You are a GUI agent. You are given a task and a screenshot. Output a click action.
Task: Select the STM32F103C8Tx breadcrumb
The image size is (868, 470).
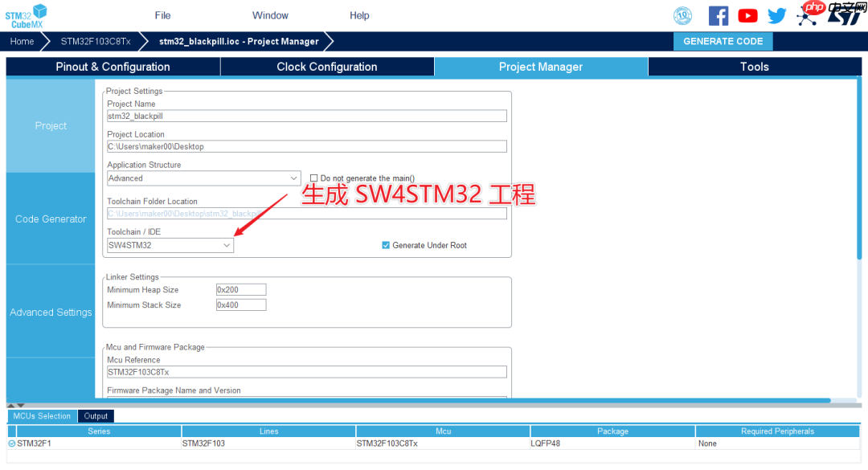click(96, 42)
